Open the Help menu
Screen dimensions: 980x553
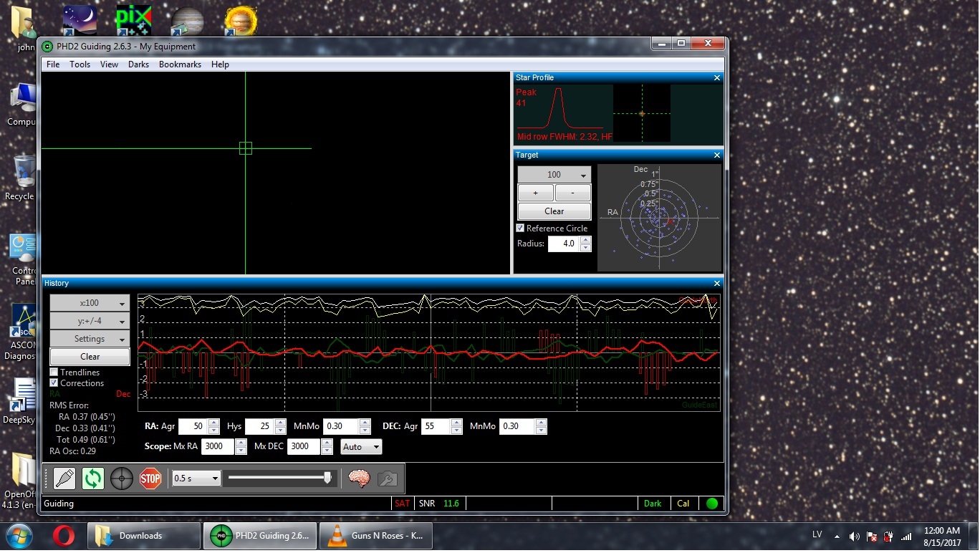pos(220,64)
